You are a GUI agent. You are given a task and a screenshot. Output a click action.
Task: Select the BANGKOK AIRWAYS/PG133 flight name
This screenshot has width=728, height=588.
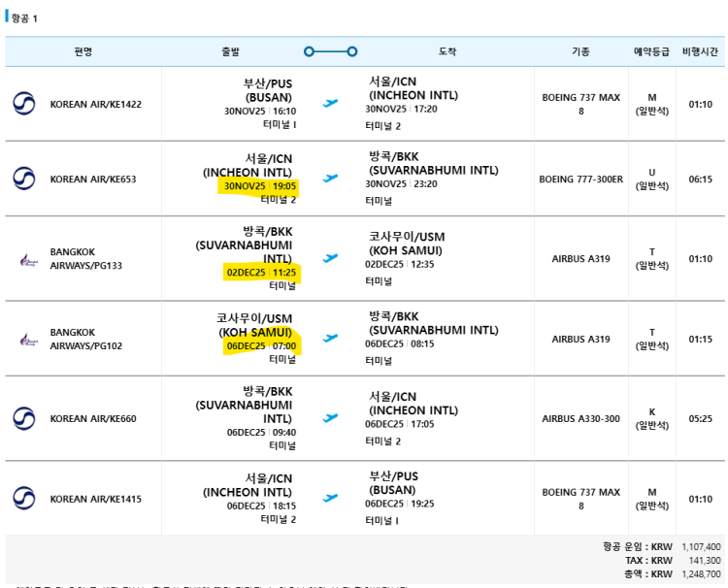click(x=85, y=259)
